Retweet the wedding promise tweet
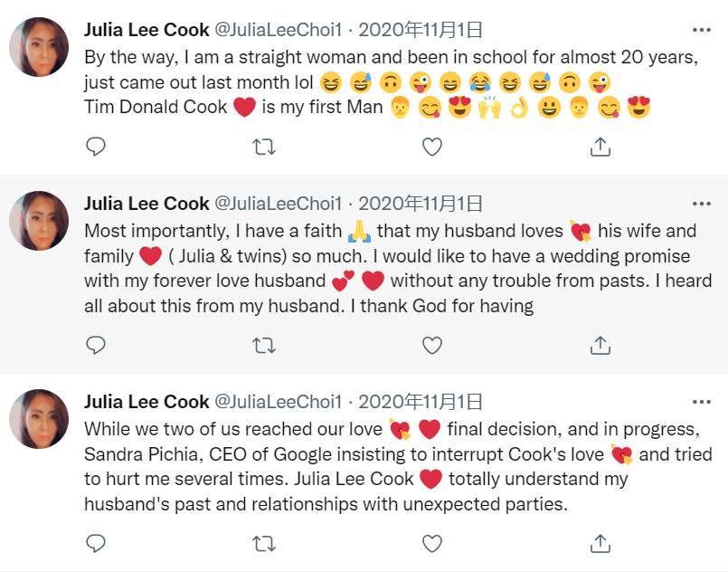Viewport: 728px width, 572px height. [x=264, y=345]
